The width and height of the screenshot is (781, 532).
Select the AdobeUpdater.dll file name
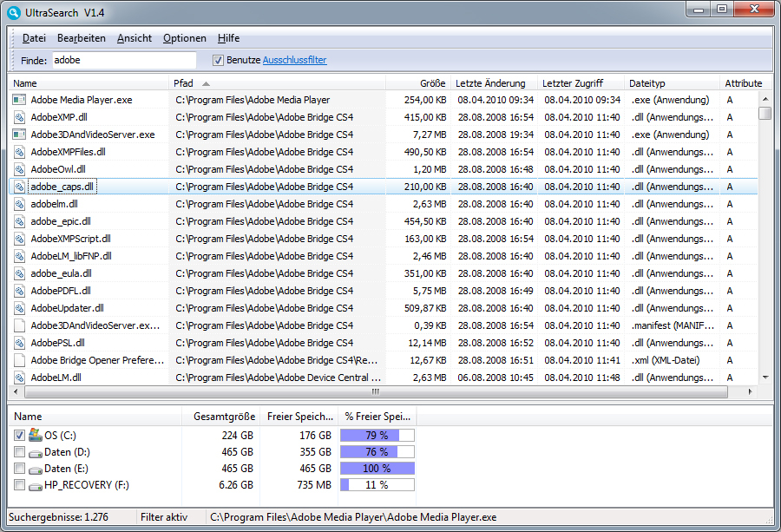(x=67, y=308)
